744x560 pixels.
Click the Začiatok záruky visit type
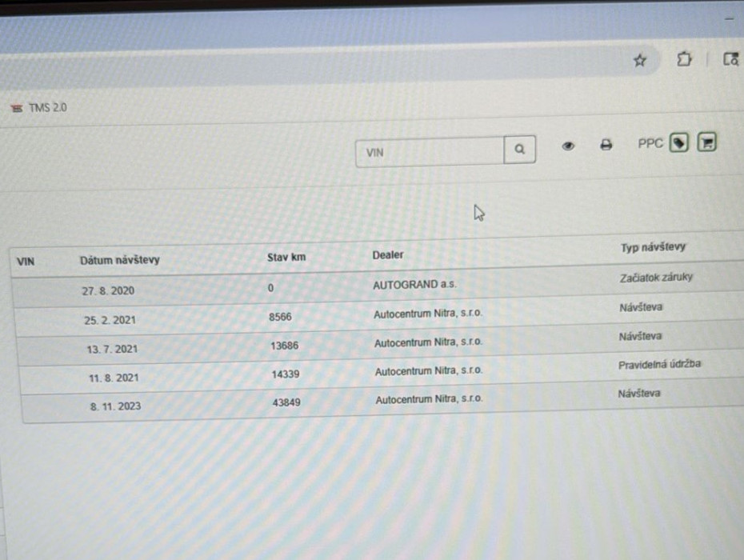pyautogui.click(x=656, y=278)
